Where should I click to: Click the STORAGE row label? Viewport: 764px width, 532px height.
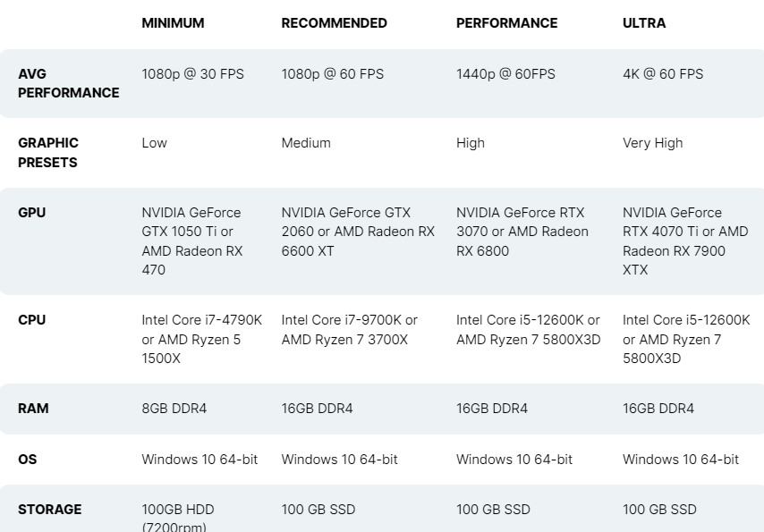pos(50,510)
